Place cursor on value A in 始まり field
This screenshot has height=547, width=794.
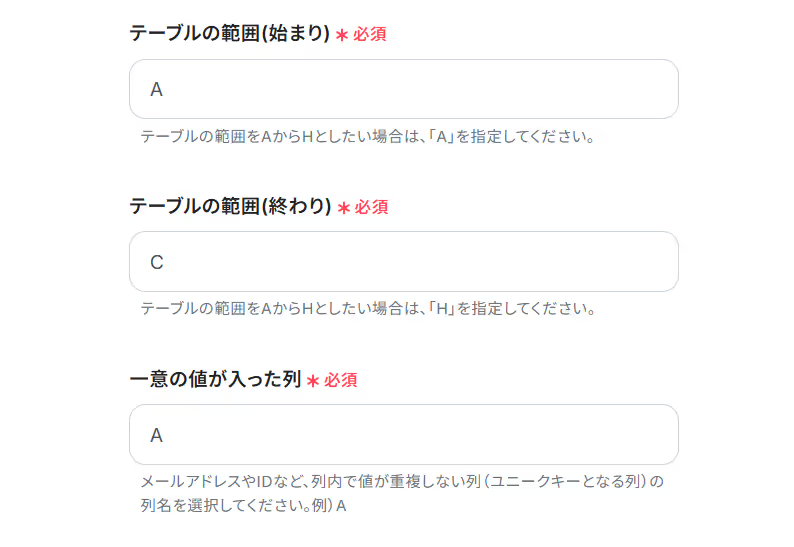(156, 90)
